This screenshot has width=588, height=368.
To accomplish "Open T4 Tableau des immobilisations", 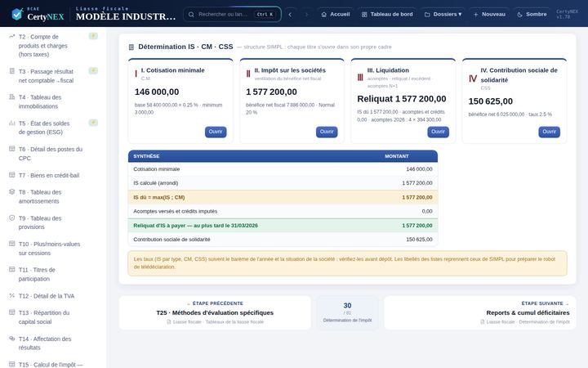I will point(52,101).
